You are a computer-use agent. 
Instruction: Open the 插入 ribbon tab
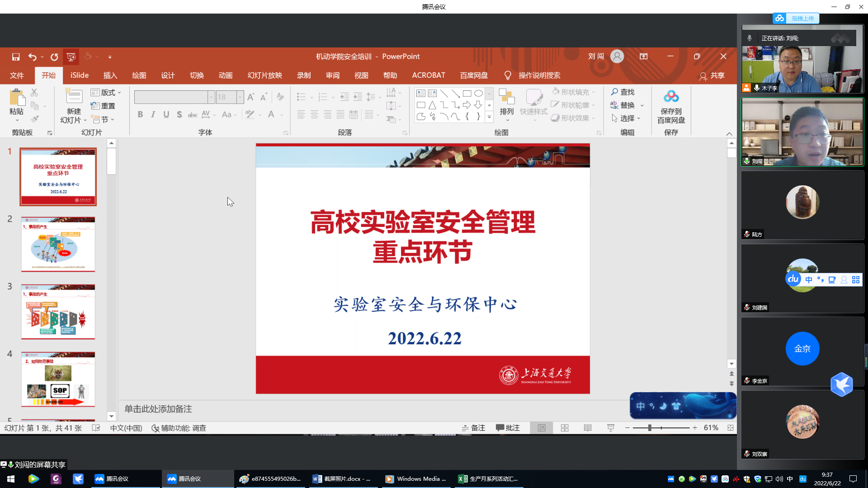click(110, 75)
